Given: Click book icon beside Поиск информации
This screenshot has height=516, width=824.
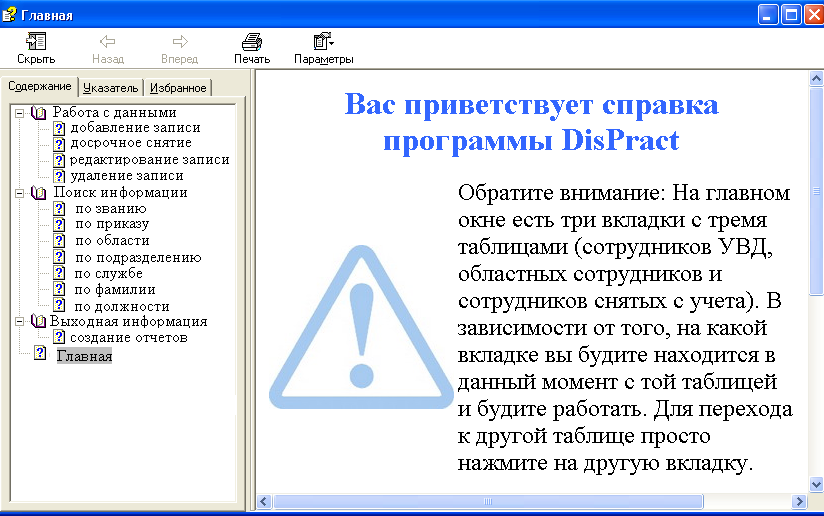Looking at the screenshot, I should coord(38,193).
